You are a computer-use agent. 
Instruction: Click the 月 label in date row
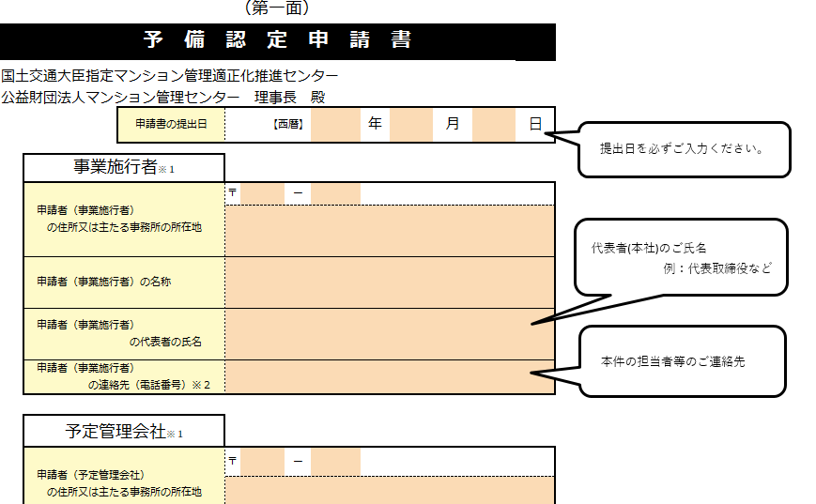(x=453, y=124)
